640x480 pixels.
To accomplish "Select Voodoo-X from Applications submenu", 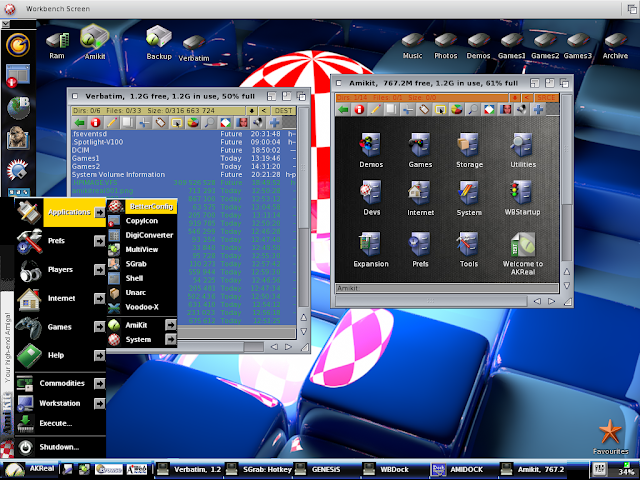I will point(142,307).
